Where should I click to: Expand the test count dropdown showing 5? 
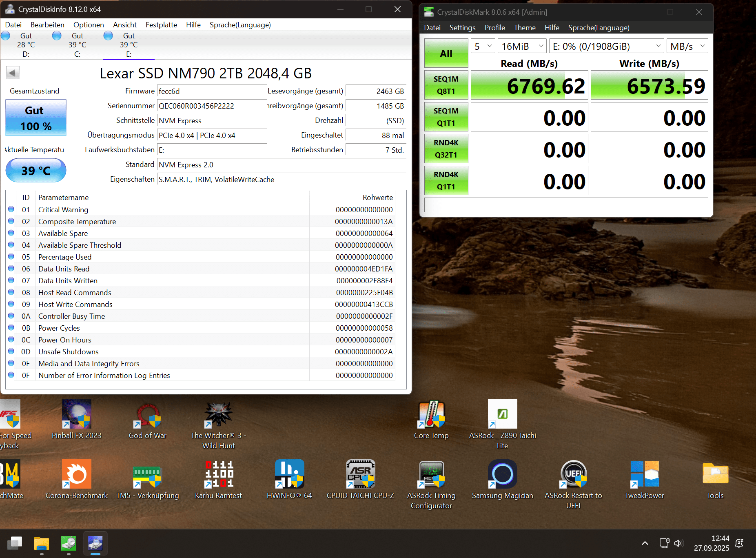[x=483, y=46]
